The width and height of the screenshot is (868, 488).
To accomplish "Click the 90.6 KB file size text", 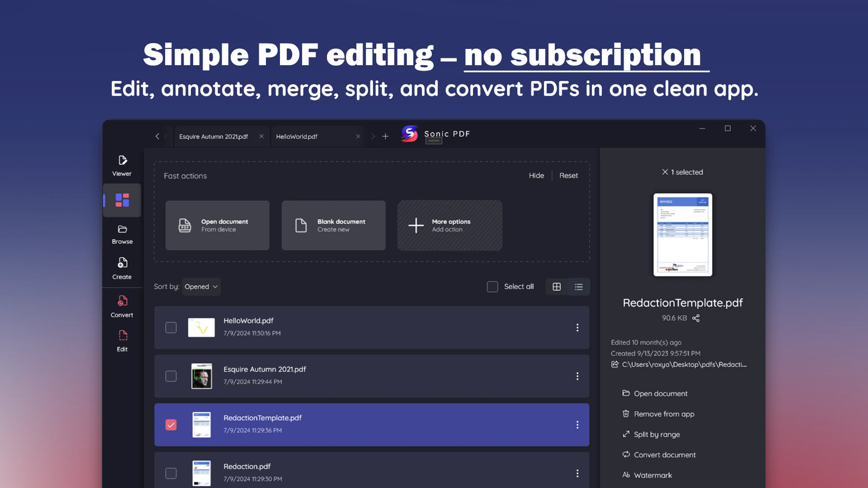I will click(674, 318).
